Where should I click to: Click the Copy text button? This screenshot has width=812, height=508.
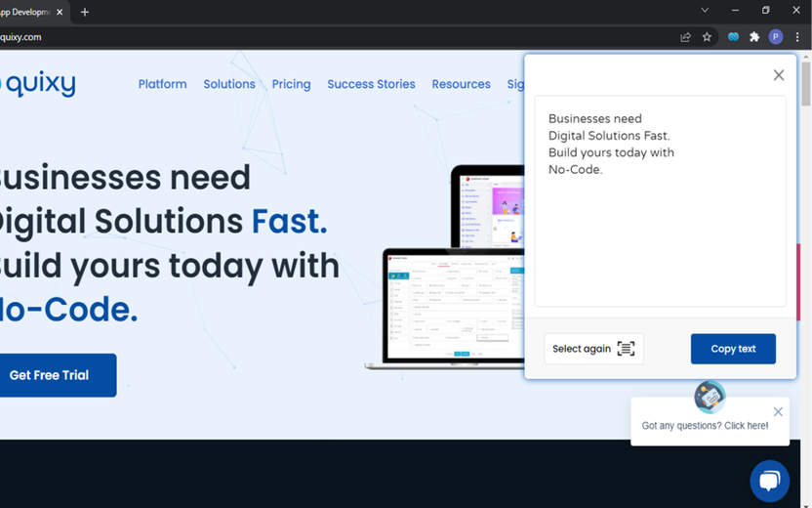[x=733, y=349]
